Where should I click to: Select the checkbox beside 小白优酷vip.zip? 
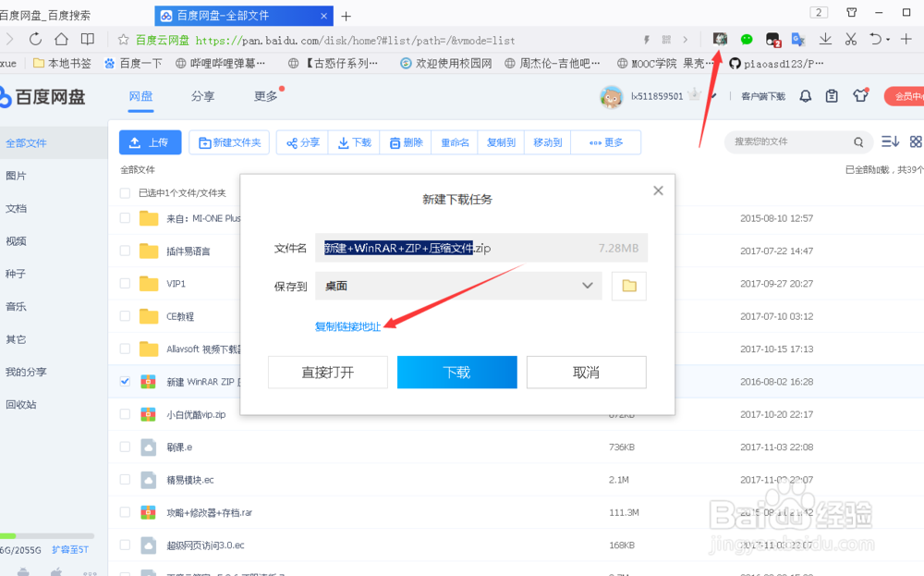(125, 414)
